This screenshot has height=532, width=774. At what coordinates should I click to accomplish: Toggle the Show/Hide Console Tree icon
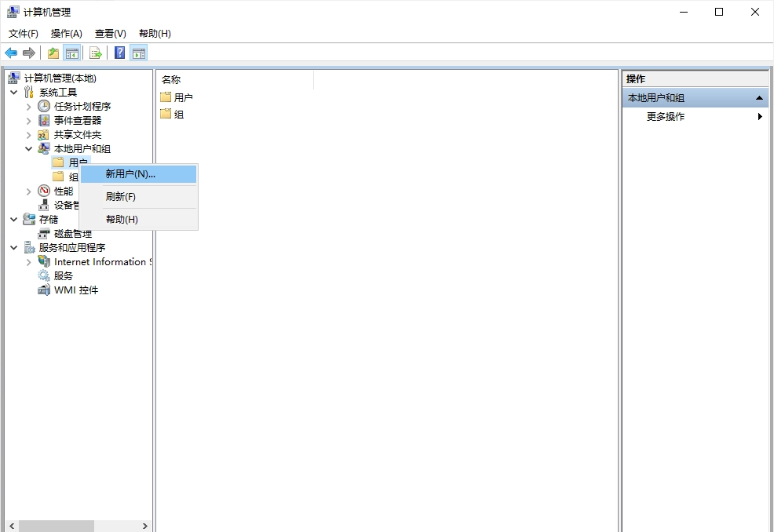(x=71, y=53)
